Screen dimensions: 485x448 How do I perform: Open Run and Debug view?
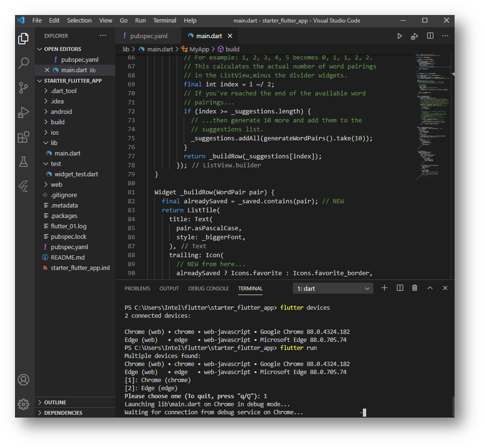[23, 112]
